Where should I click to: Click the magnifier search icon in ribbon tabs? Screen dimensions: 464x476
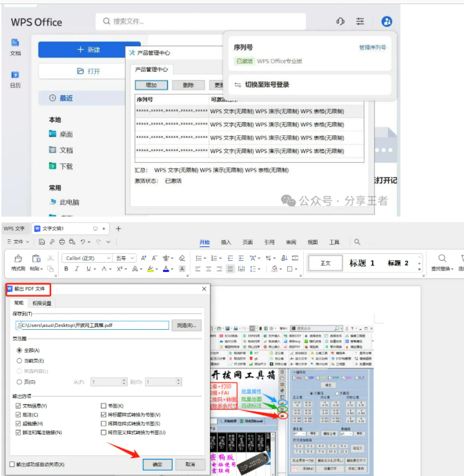pos(357,242)
